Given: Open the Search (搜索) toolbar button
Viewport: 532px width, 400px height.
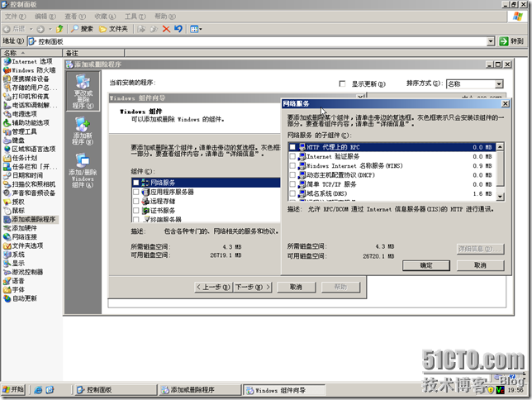Looking at the screenshot, I should 82,29.
